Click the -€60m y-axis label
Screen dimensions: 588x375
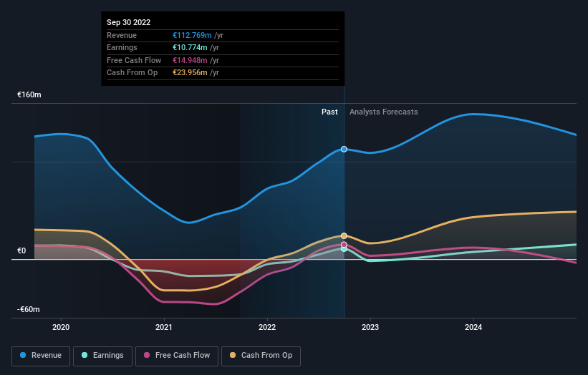coord(29,309)
